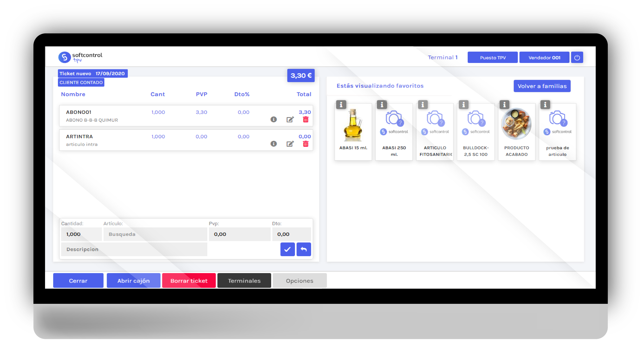Add PRODUCTO ACABADO food plate product

pos(517,132)
